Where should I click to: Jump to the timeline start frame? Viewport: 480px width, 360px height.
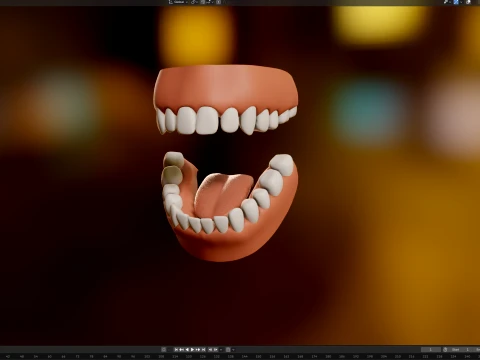click(176, 350)
